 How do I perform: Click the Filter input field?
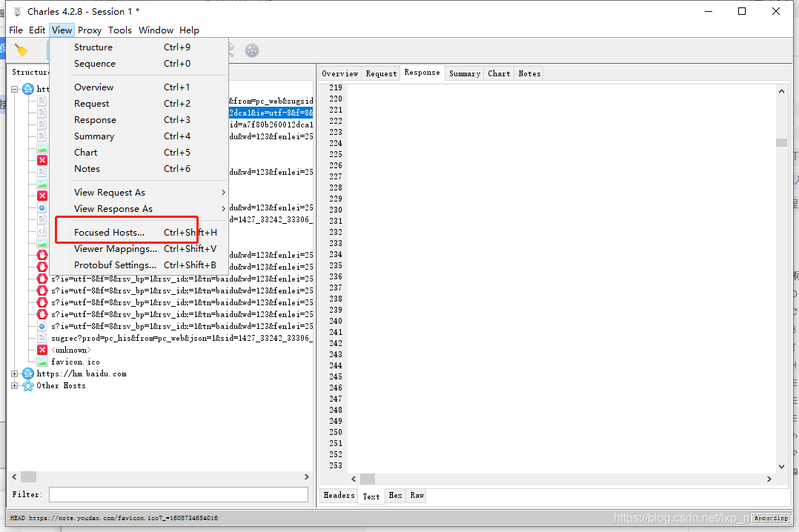179,494
